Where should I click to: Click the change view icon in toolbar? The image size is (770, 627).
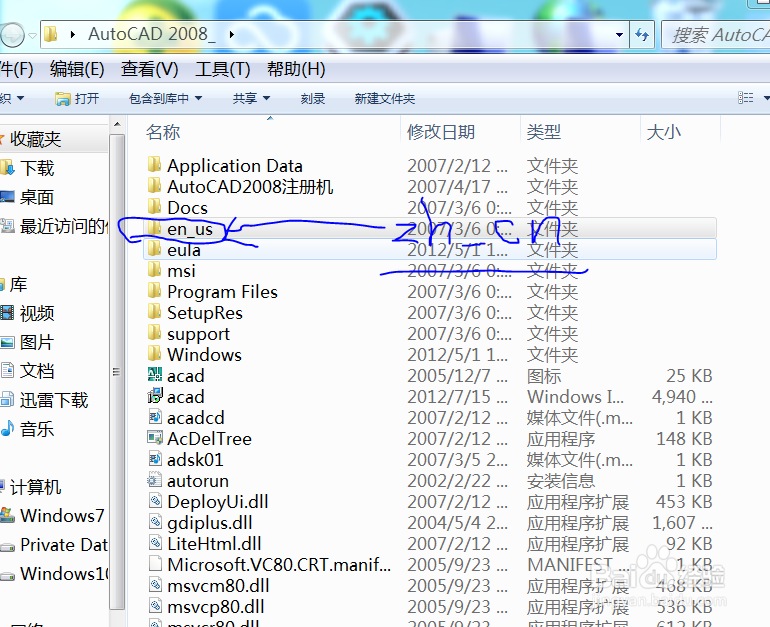coord(745,98)
